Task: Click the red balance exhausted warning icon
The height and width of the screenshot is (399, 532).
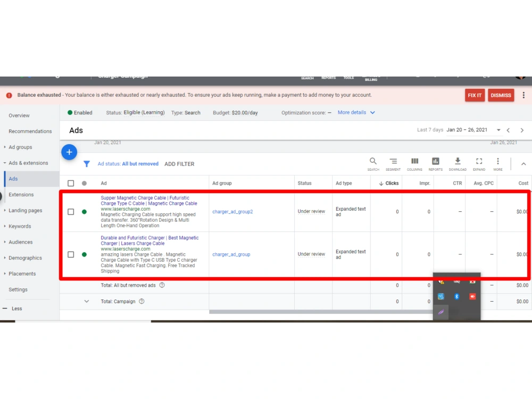Action: (9, 95)
